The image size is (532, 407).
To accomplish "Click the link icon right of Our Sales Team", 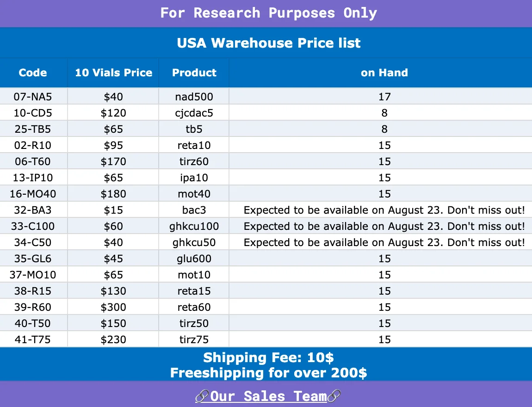I will [334, 396].
